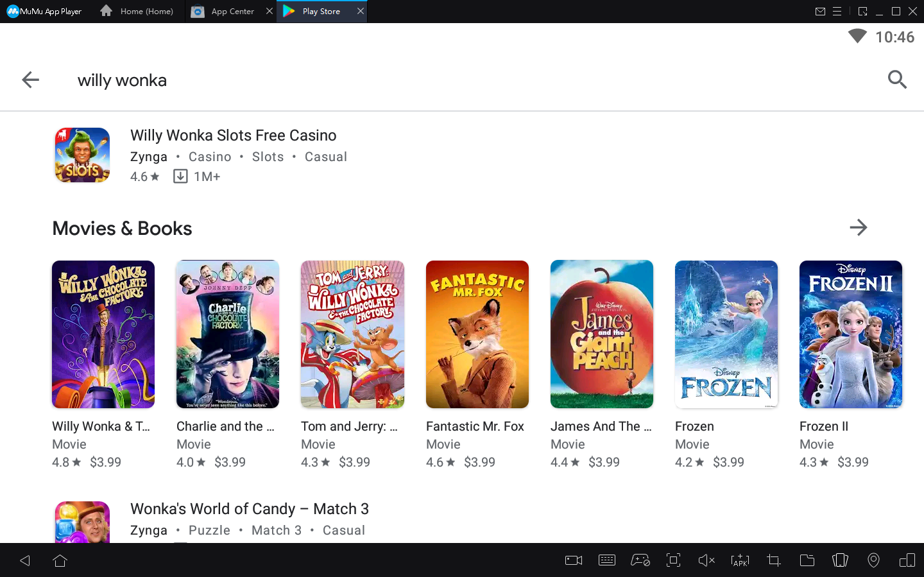Tap the search magnifier icon in Play Store

coord(897,80)
